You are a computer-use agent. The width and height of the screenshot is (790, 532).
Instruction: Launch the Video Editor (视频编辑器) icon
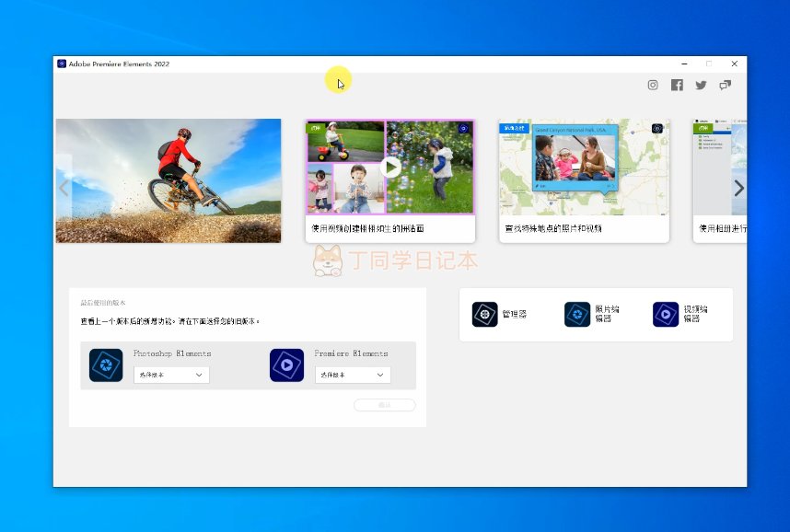[x=666, y=314]
